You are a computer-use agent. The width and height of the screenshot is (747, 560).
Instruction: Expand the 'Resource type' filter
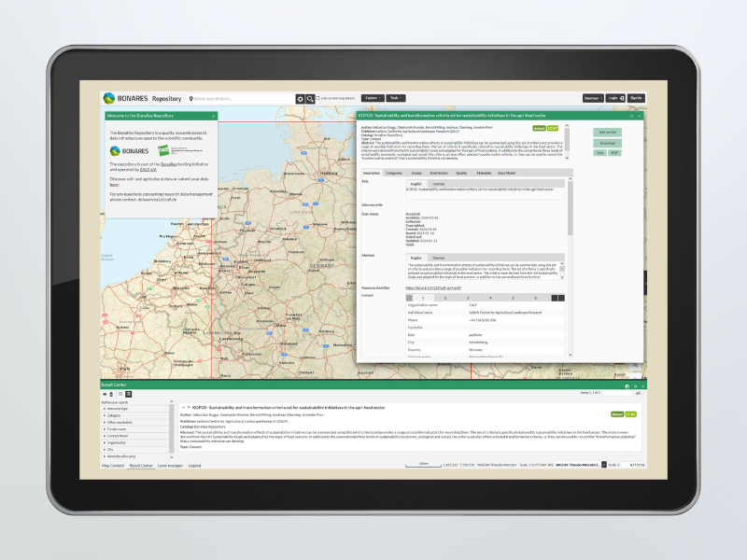(x=135, y=409)
